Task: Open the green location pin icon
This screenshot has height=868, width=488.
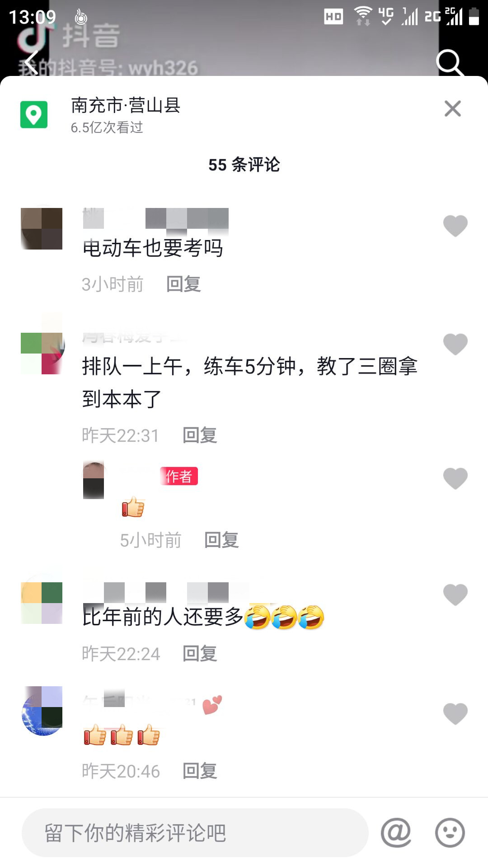Action: [34, 114]
